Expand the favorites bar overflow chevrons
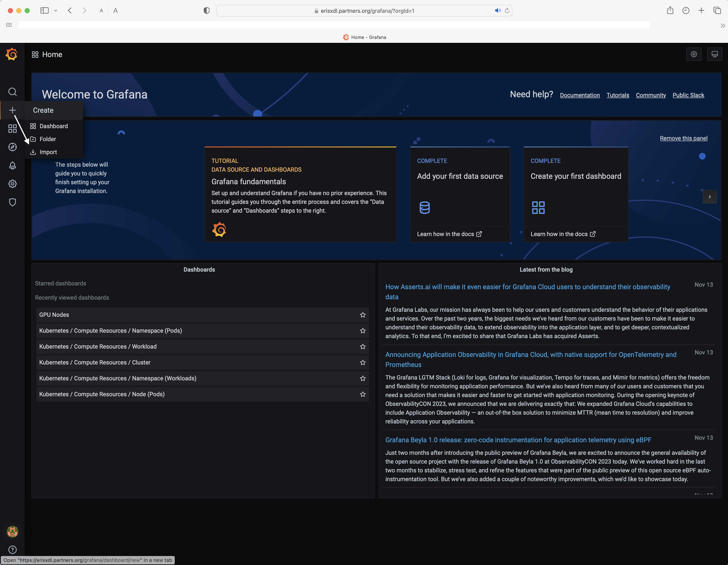The image size is (728, 565). (722, 26)
